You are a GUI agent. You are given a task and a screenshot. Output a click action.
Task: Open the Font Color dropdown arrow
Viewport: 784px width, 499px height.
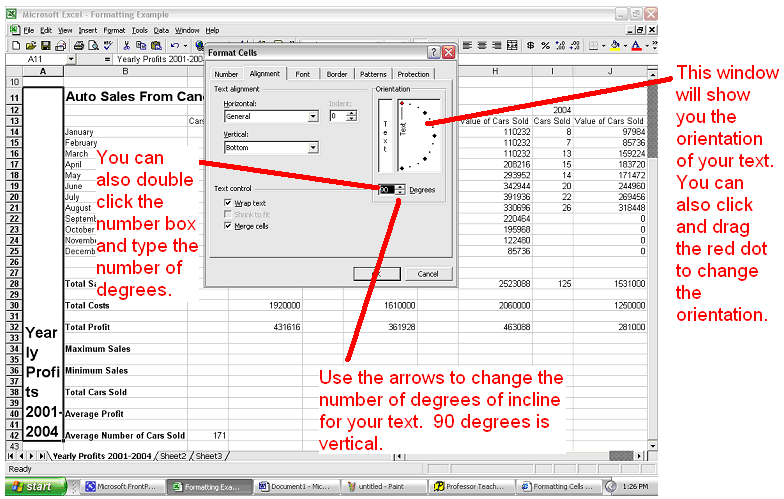pos(647,46)
